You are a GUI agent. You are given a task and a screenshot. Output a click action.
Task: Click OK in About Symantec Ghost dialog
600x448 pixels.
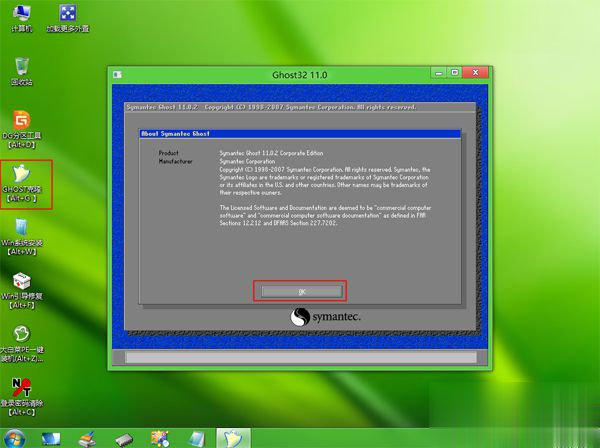pyautogui.click(x=301, y=291)
